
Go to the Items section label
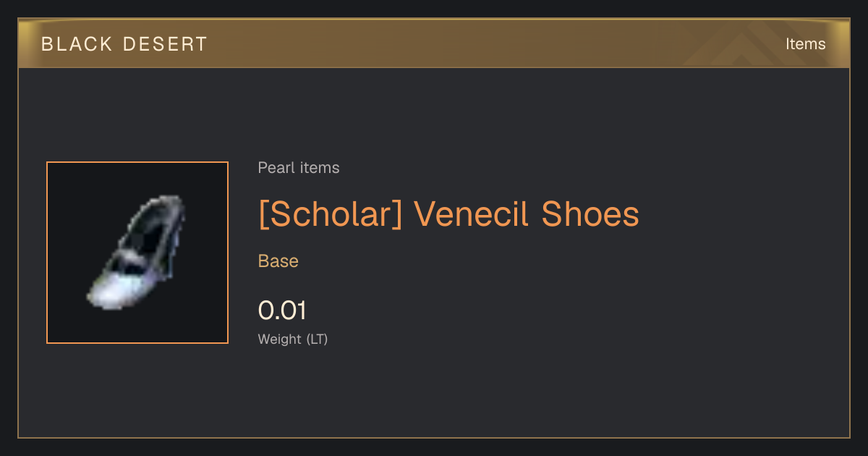tap(805, 44)
